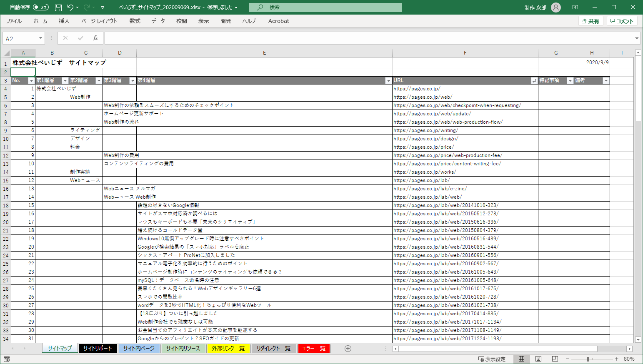Click the zoom slider handle

click(x=588, y=359)
